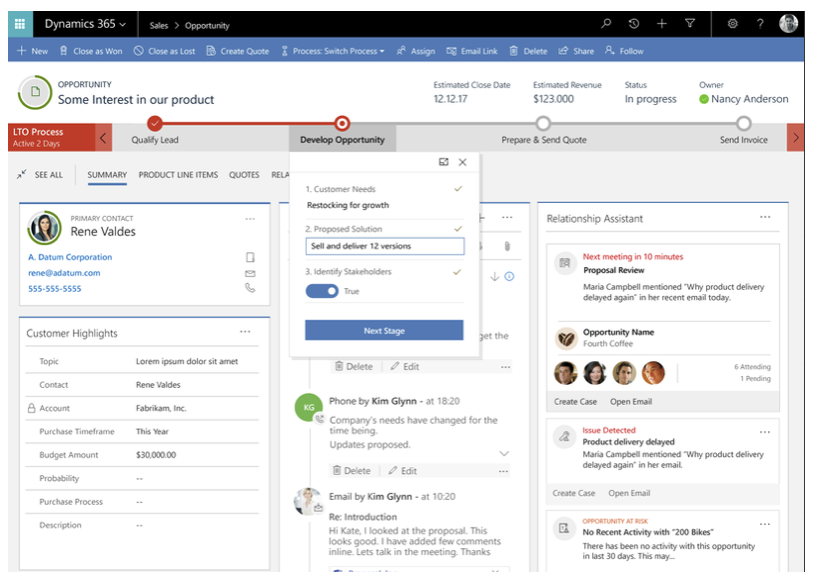Image resolution: width=819 pixels, height=583 pixels.
Task: Click Budget Amount value $30,000.00
Action: (156, 455)
